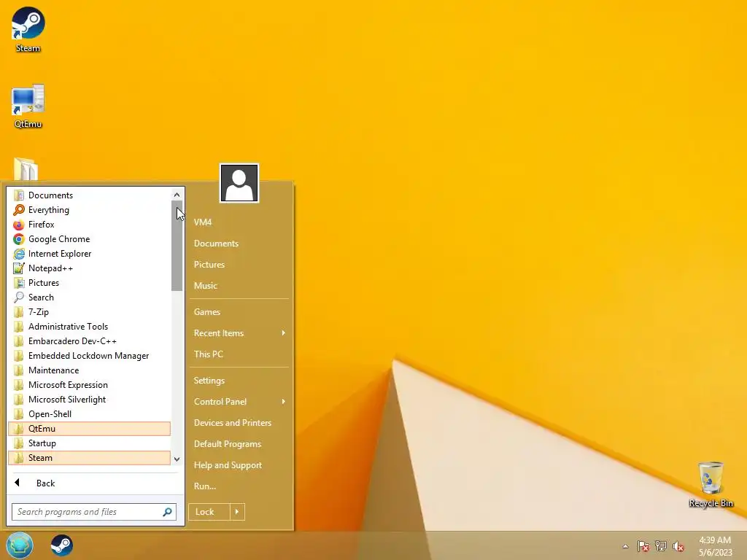The image size is (747, 560).
Task: Click the Pictures library icon in list
Action: (x=18, y=283)
